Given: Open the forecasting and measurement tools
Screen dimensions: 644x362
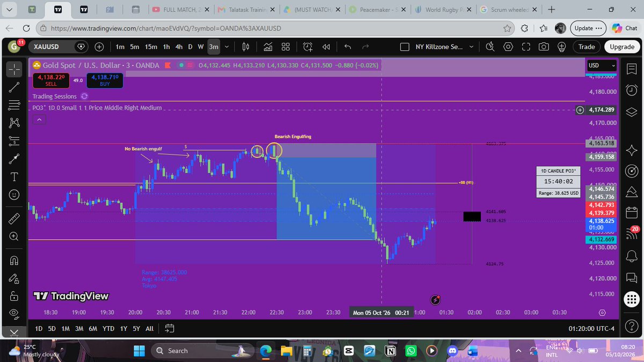Looking at the screenshot, I should click(14, 141).
